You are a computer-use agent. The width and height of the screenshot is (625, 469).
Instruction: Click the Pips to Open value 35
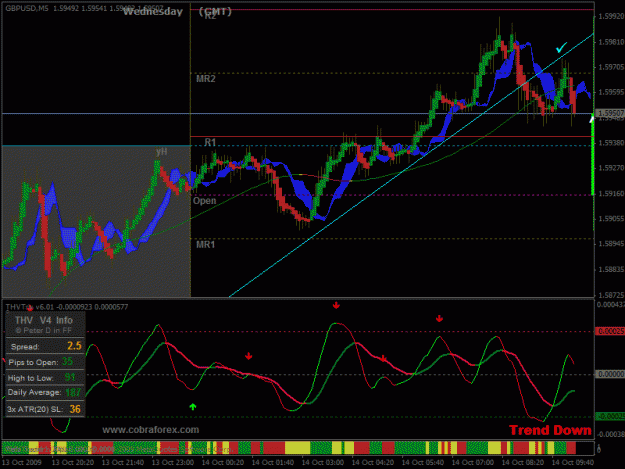tap(67, 361)
